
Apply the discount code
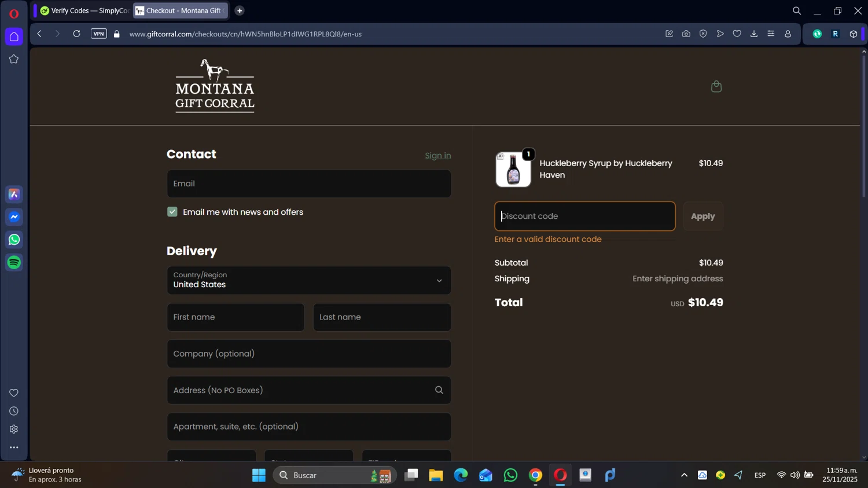pos(703,217)
